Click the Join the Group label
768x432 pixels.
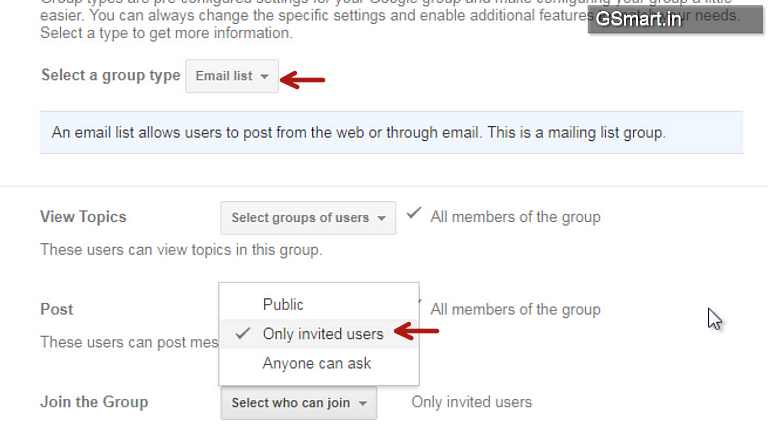(94, 402)
